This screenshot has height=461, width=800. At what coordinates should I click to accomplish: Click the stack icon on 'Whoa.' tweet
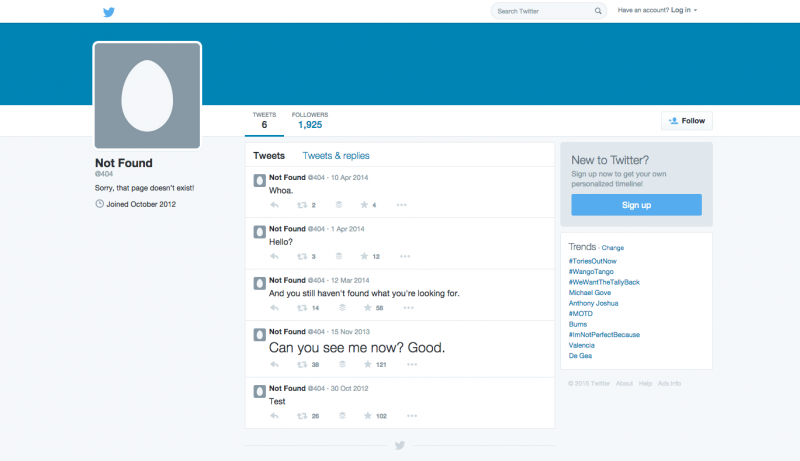339,204
